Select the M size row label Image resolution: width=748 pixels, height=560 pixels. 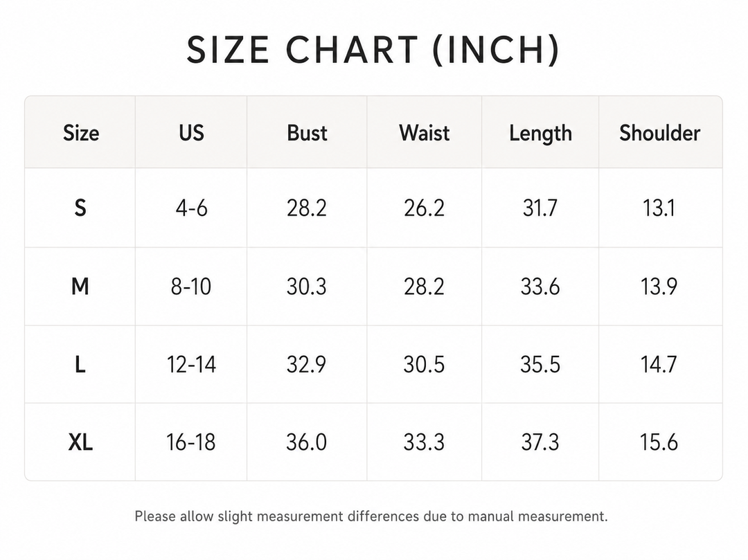pyautogui.click(x=80, y=287)
